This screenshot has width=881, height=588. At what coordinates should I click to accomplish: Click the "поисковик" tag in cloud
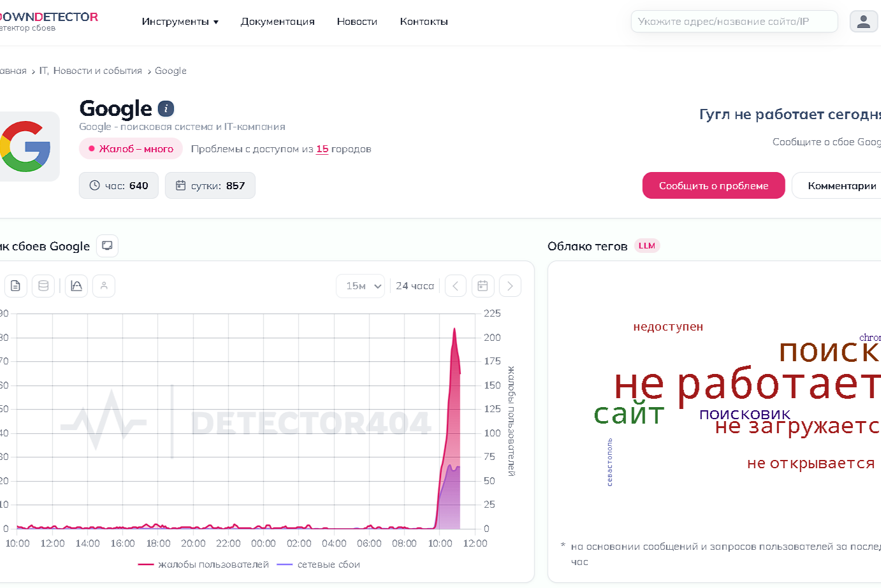745,414
